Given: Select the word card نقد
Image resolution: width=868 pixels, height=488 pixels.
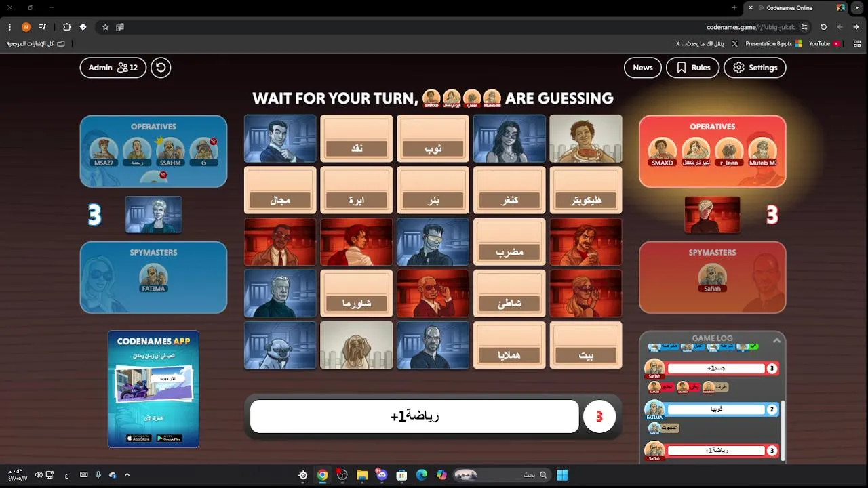Looking at the screenshot, I should coord(357,139).
